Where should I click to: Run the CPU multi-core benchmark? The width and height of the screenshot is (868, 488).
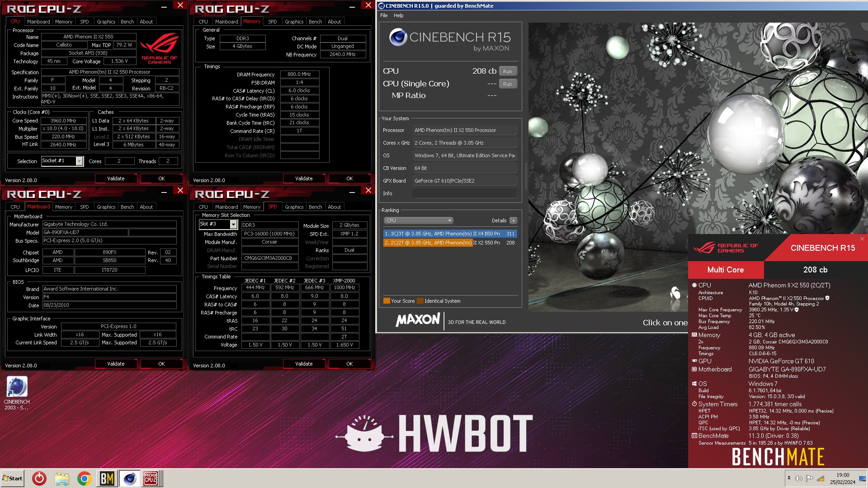coord(508,71)
